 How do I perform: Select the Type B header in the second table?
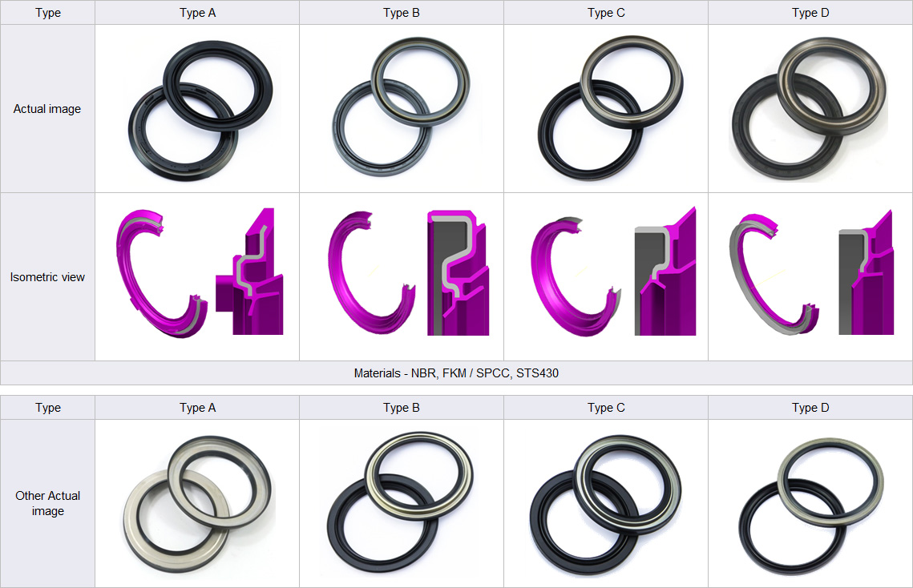coord(402,408)
